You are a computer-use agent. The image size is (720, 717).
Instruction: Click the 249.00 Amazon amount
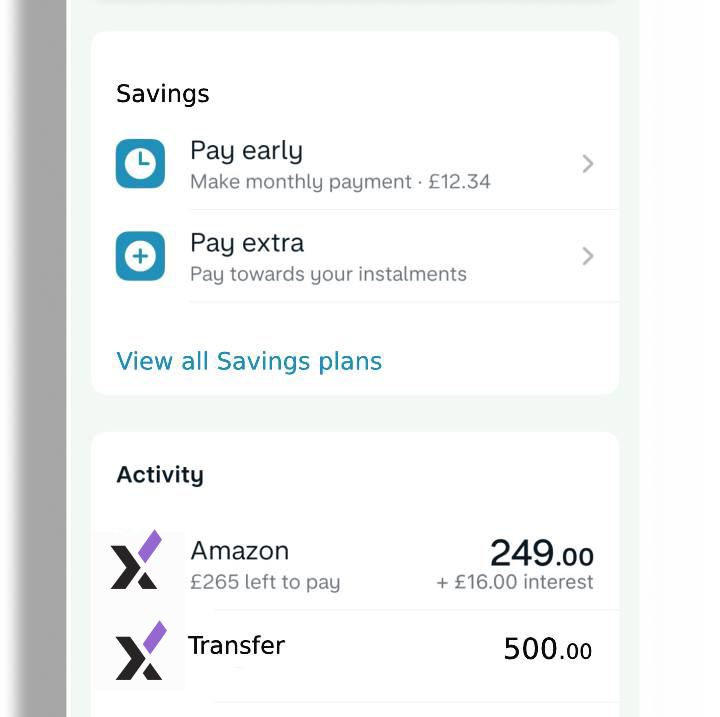[542, 553]
